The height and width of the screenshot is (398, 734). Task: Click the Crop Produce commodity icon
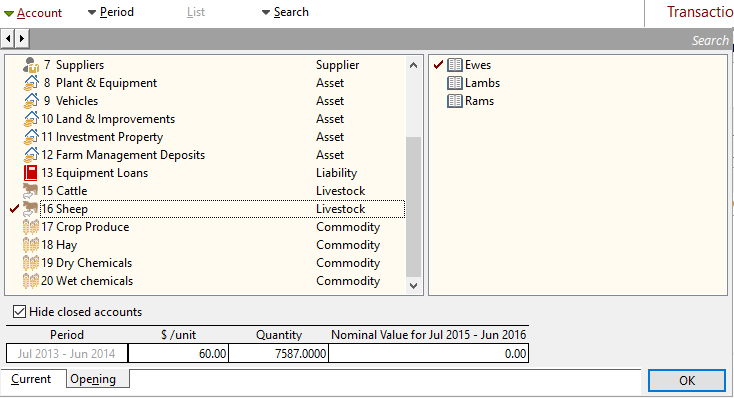pos(31,227)
